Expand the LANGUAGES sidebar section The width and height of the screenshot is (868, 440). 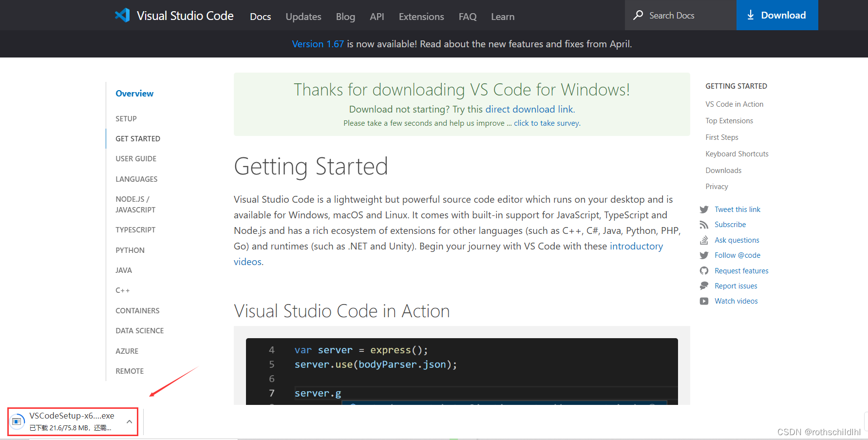point(136,179)
